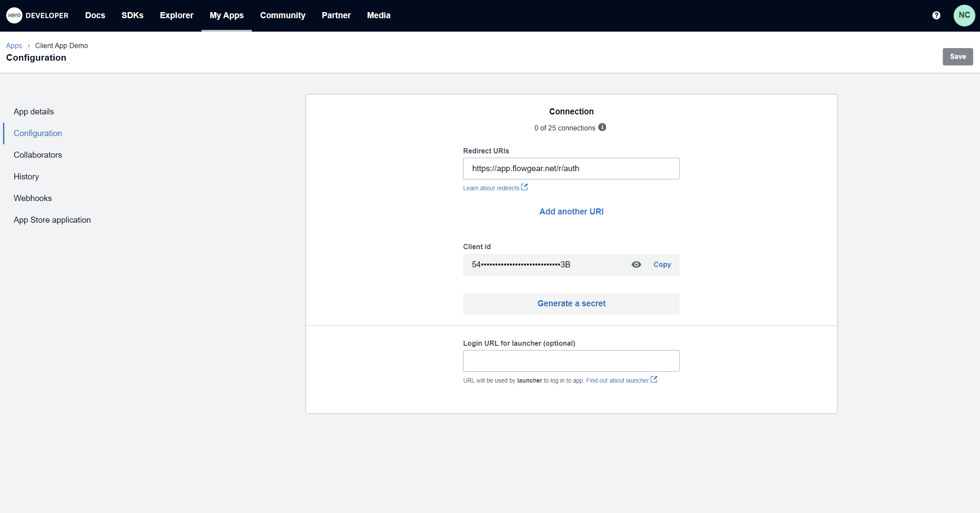Open the Webhooks section
Viewport: 980px width, 513px height.
(33, 198)
